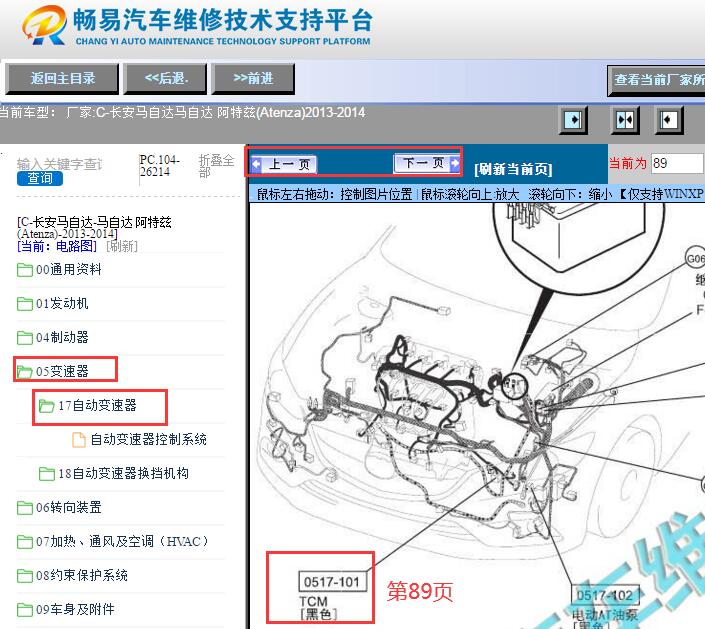The image size is (705, 629).
Task: Open the 自动变速器控制系统 document
Action: 148,439
